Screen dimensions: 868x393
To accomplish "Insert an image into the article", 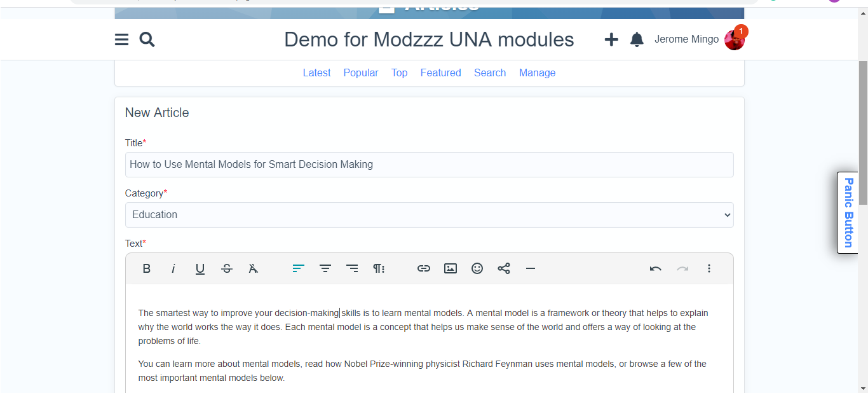I will 451,268.
